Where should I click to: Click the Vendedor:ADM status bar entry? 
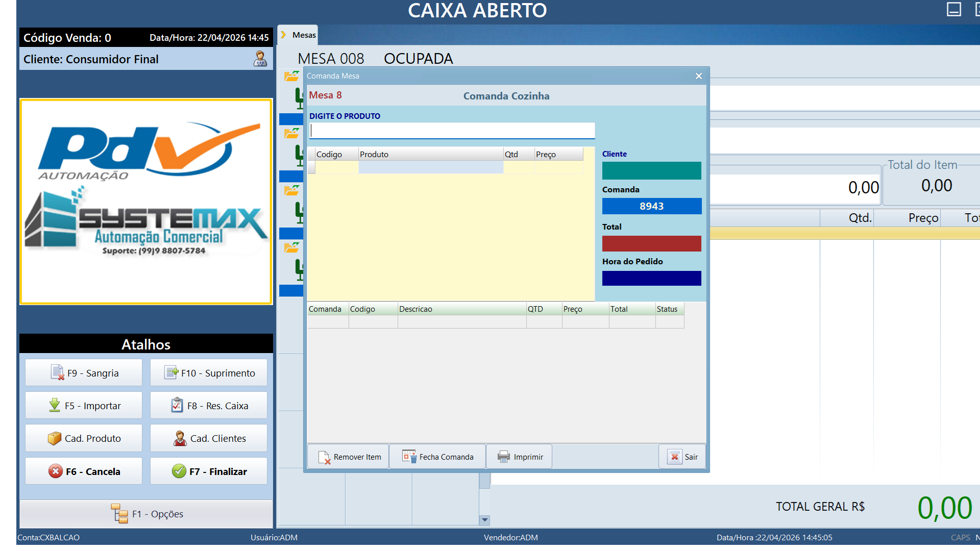(x=511, y=537)
